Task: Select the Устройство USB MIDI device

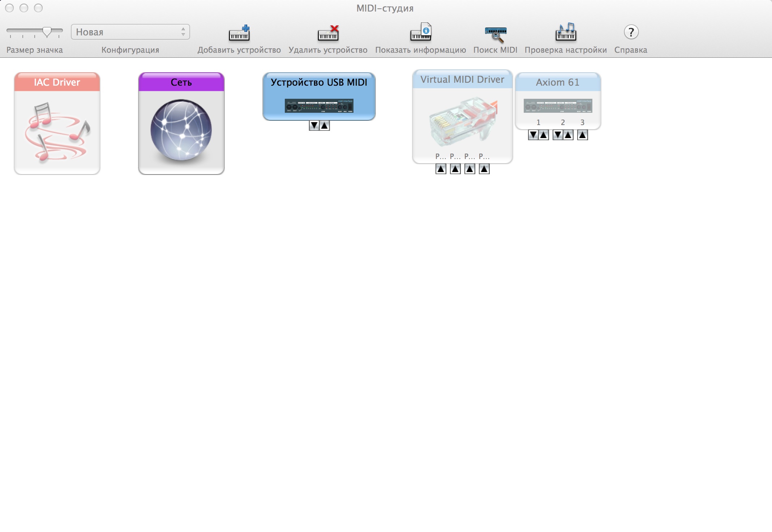Action: 319,96
